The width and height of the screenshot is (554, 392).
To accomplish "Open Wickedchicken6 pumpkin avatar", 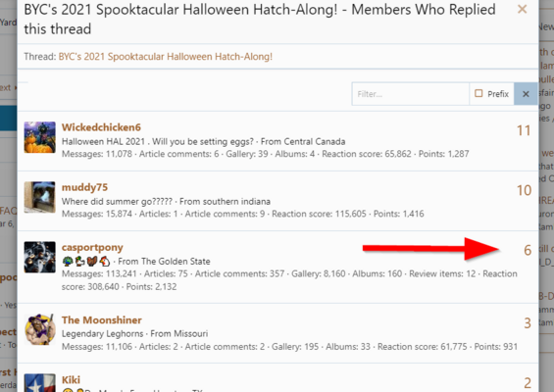I will [39, 137].
